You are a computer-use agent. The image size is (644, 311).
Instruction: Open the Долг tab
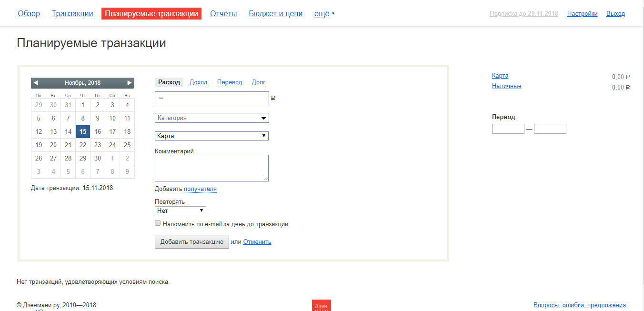click(259, 82)
